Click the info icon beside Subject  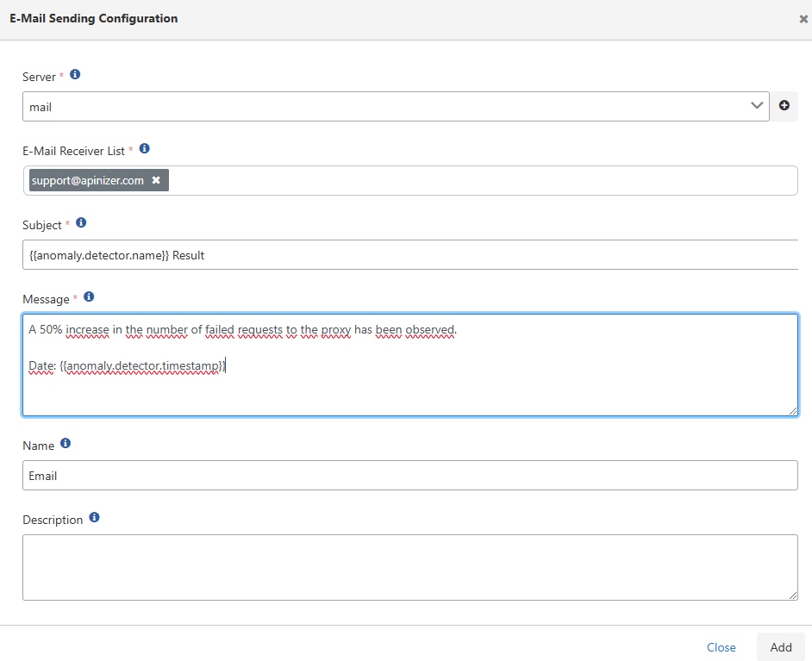81,222
